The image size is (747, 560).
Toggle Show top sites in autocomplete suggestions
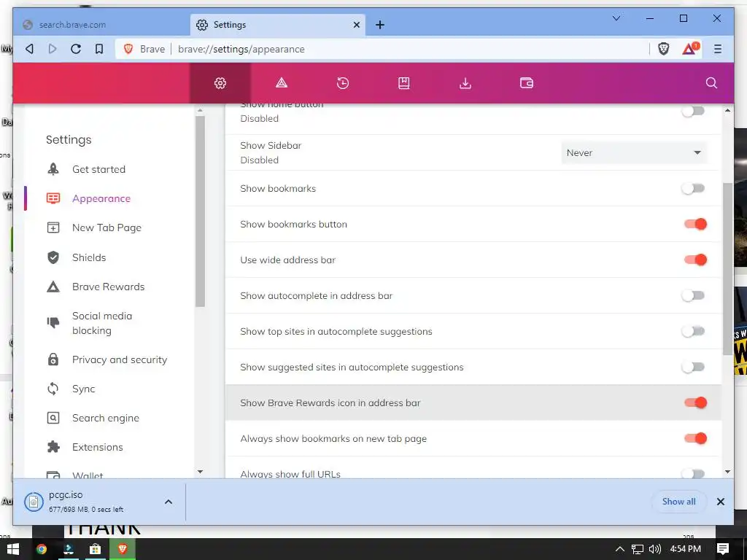(693, 332)
